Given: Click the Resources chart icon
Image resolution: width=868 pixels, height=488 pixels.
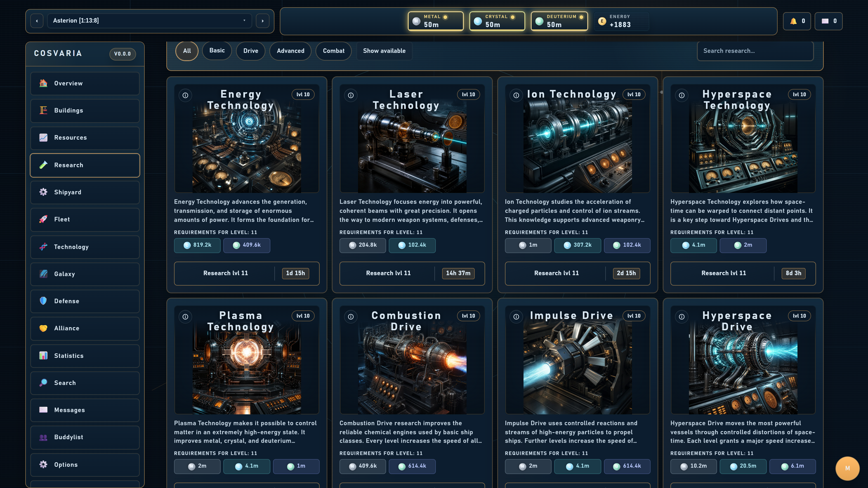Looking at the screenshot, I should coord(43,137).
